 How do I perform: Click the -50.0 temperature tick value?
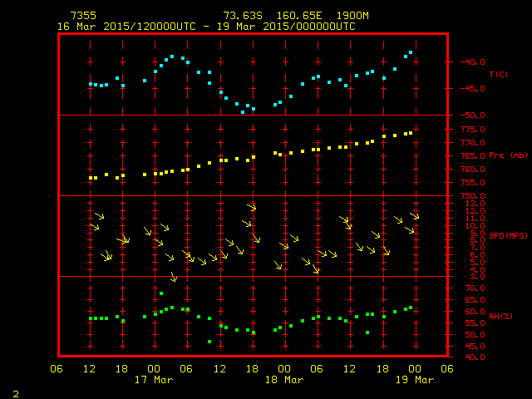(x=473, y=116)
